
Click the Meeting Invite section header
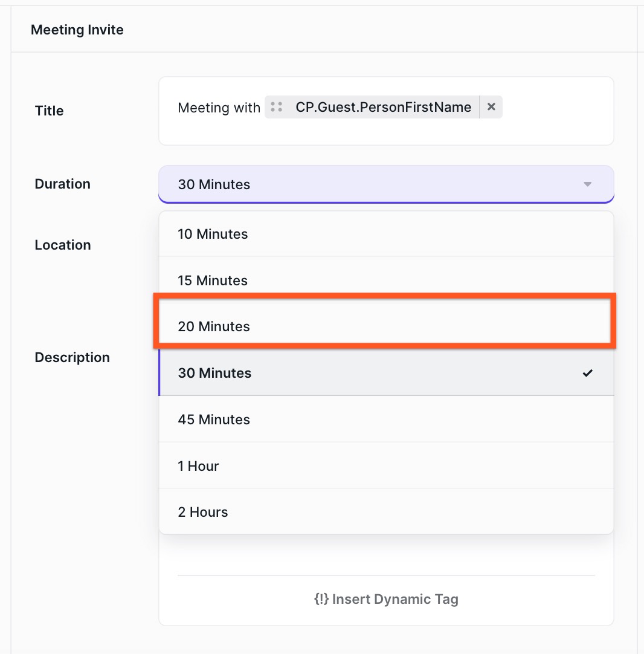(77, 30)
